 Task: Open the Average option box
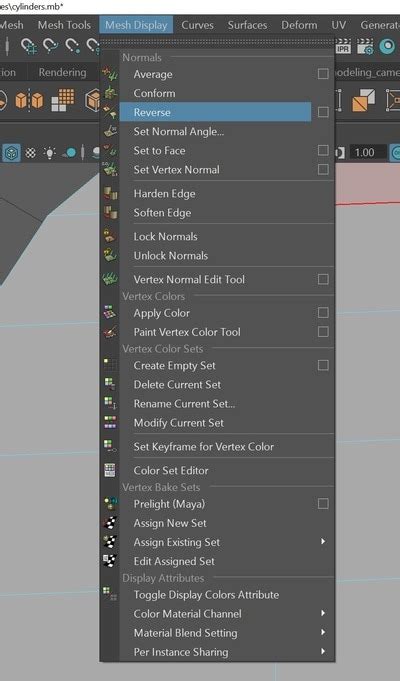[323, 74]
